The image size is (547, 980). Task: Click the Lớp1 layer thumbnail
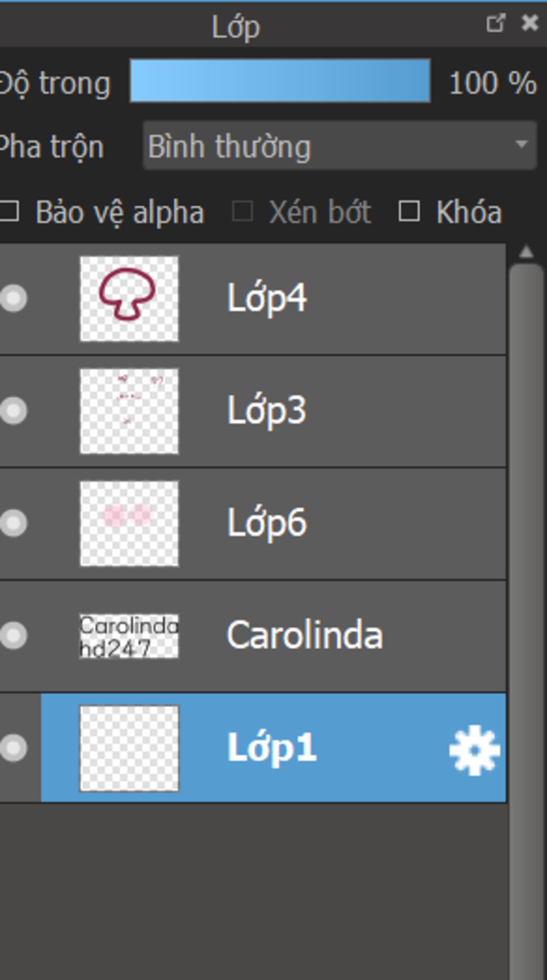coord(129,748)
